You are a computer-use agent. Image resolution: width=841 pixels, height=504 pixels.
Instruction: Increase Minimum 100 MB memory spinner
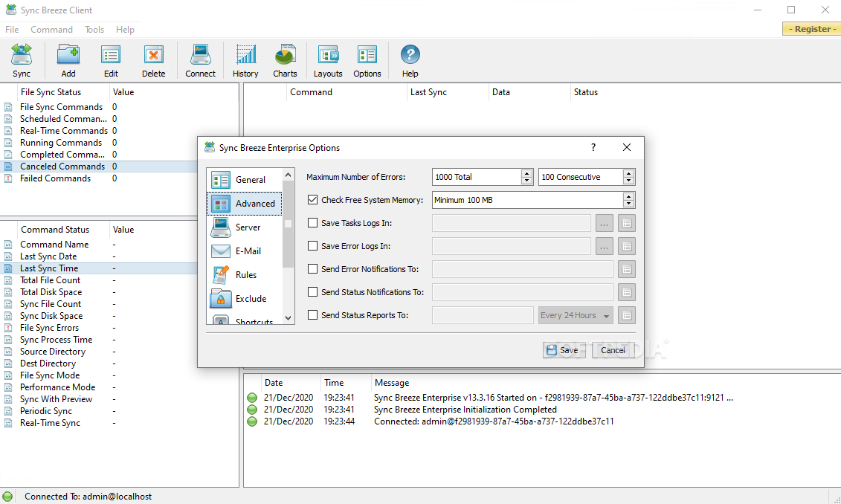click(628, 196)
